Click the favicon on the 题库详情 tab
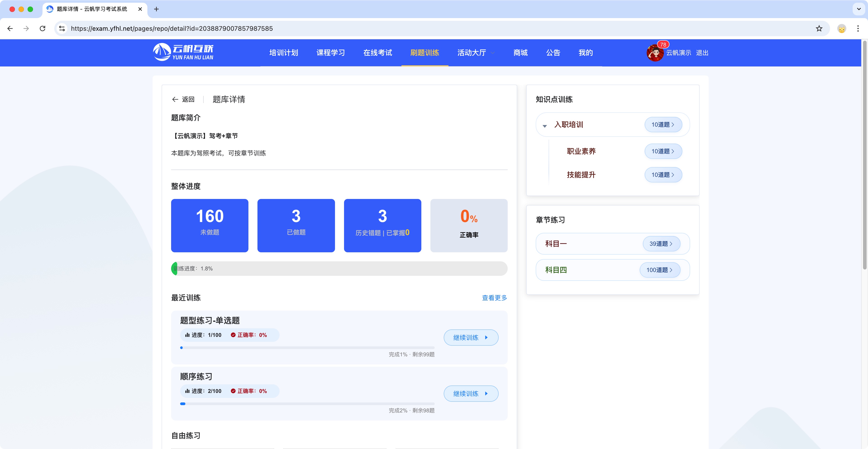The image size is (868, 449). tap(50, 9)
